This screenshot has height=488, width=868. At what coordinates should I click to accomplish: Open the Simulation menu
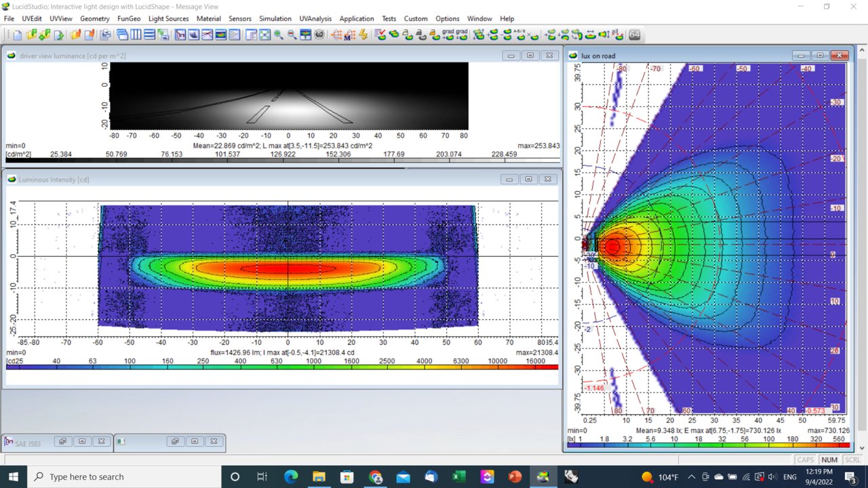(x=275, y=18)
